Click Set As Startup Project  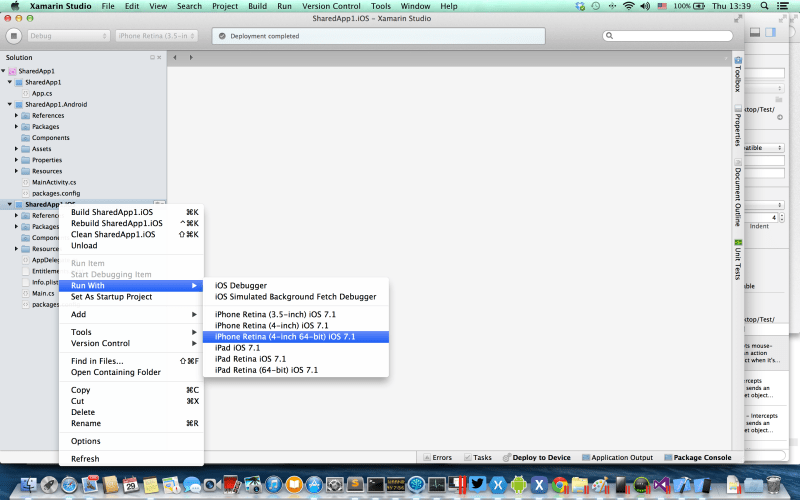(x=131, y=297)
